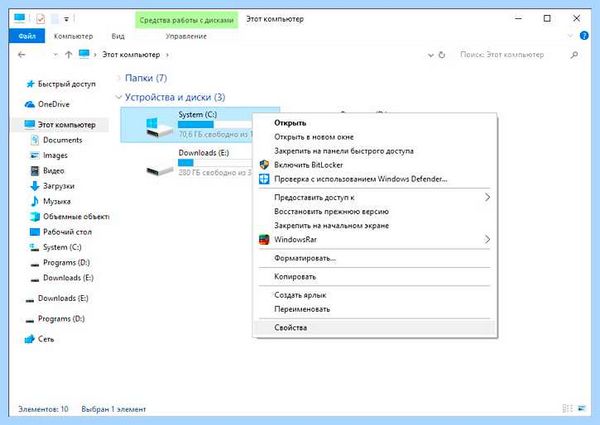Click the back arrow navigation button

click(x=21, y=55)
